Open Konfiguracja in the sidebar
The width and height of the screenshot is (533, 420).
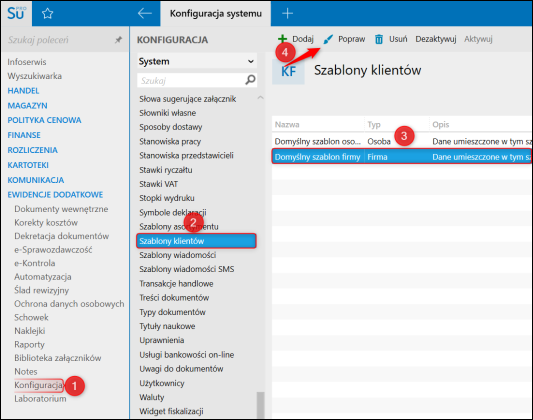[38, 385]
